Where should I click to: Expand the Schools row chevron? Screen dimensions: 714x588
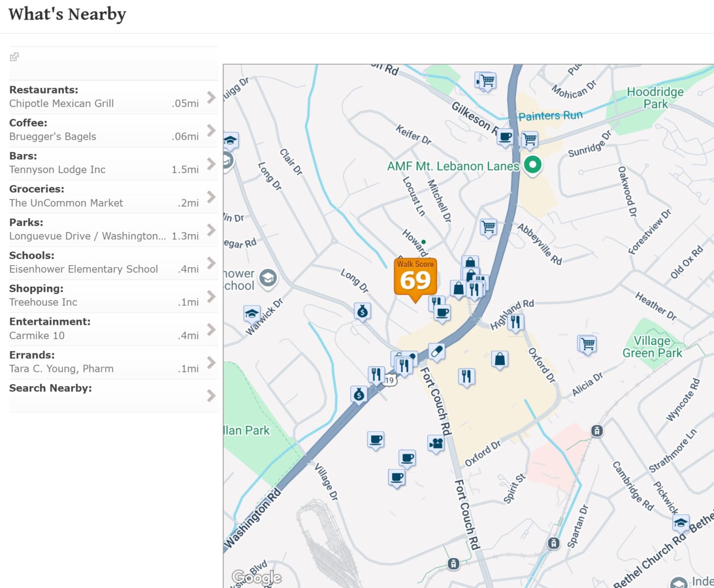click(211, 263)
